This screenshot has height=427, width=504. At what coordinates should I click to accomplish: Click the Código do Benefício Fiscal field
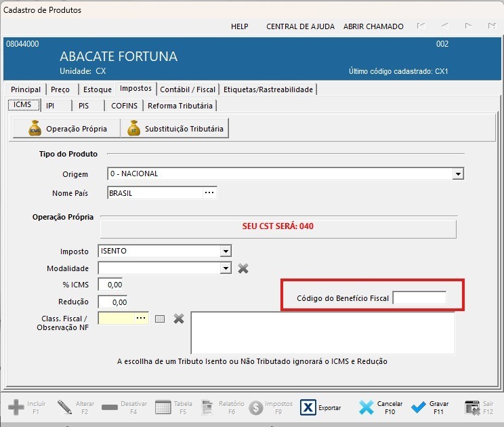tap(419, 298)
